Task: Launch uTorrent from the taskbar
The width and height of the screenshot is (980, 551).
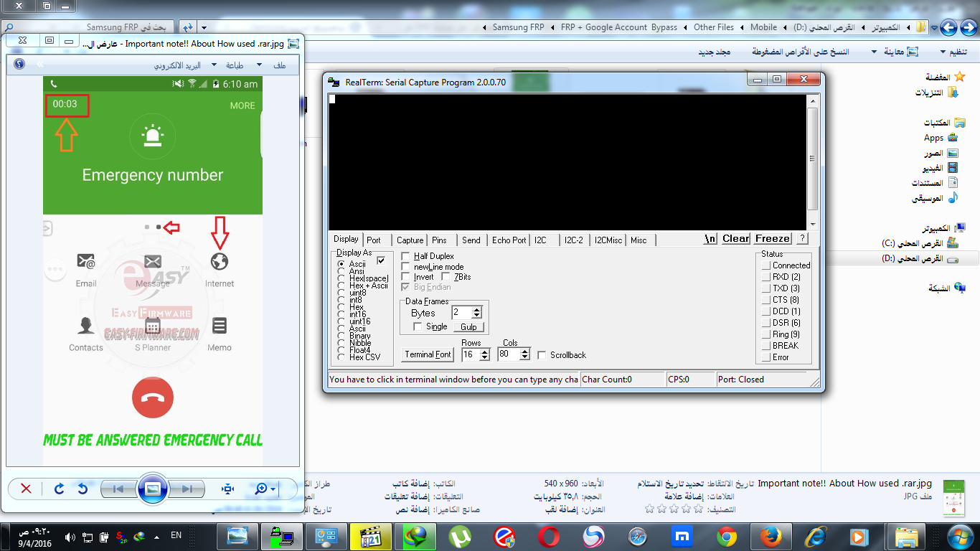Action: (x=459, y=536)
